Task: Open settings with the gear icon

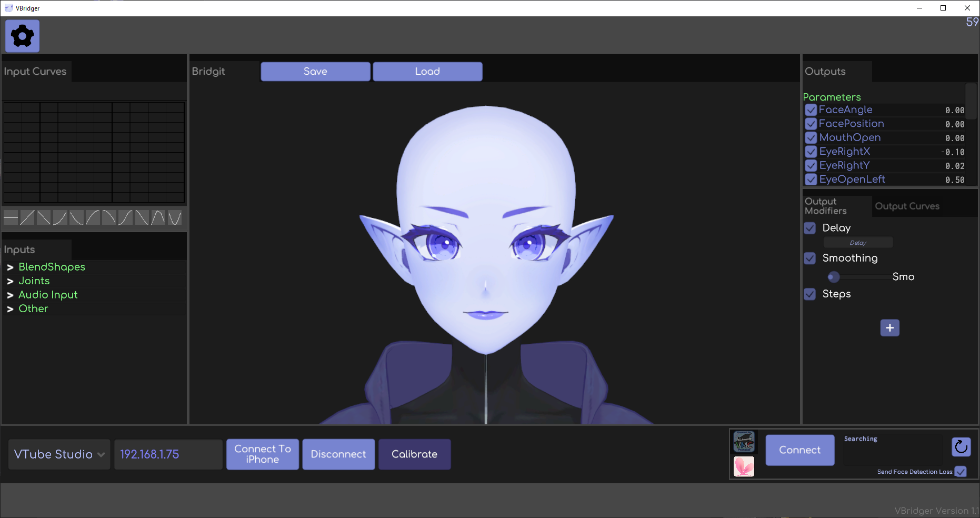Action: click(22, 36)
